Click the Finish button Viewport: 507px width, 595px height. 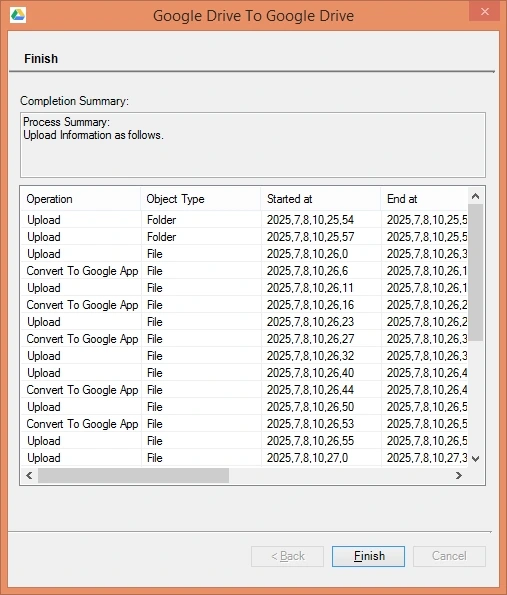(368, 556)
